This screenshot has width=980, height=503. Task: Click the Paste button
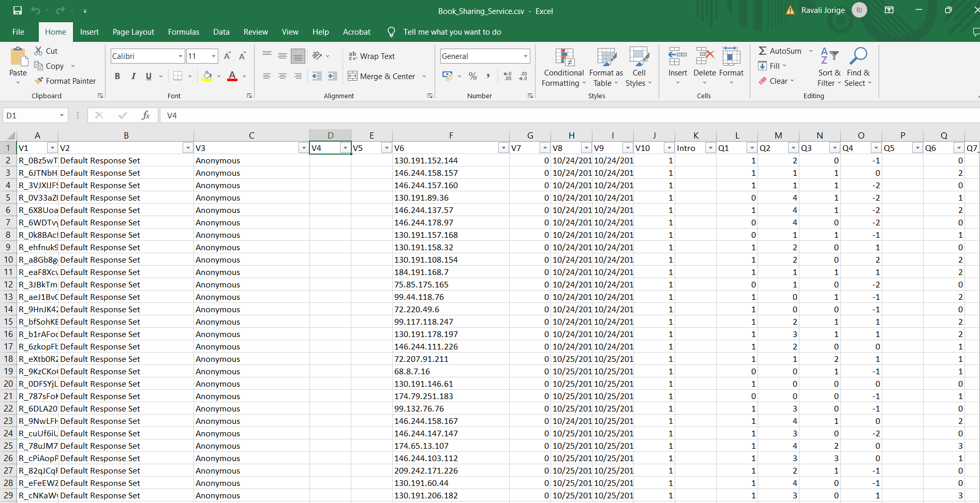pyautogui.click(x=18, y=65)
